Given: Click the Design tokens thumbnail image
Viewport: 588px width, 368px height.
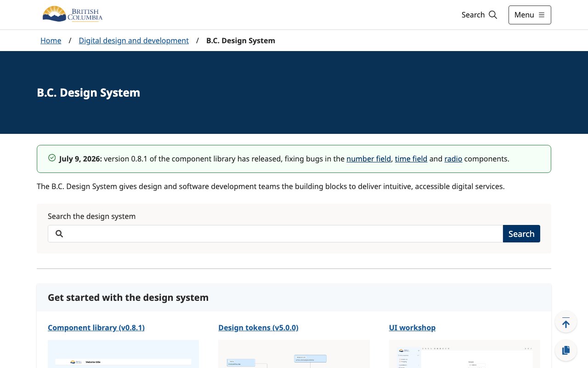Looking at the screenshot, I should (294, 354).
